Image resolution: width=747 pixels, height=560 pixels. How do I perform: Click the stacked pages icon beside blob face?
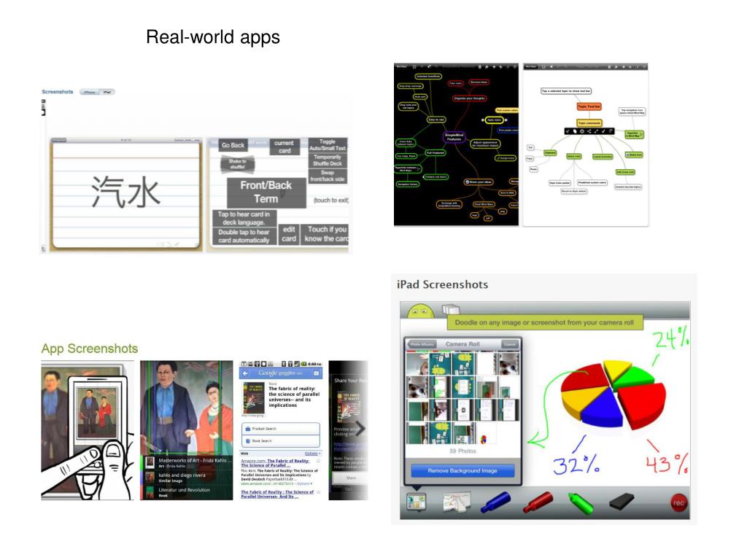pos(450,309)
